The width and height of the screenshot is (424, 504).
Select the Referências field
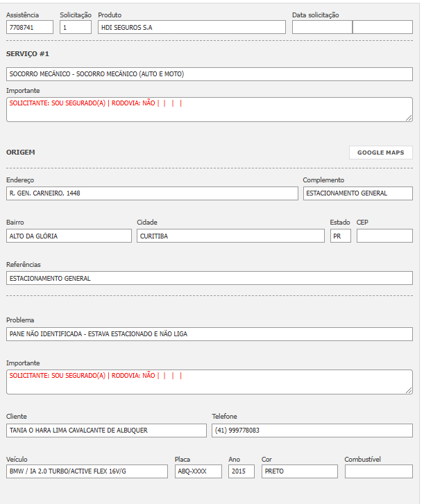209,278
